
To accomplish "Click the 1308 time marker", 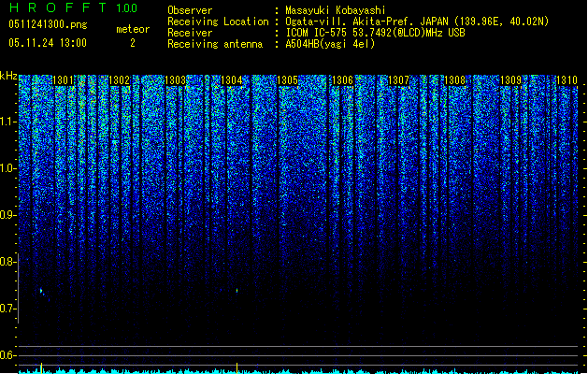I will 454,80.
